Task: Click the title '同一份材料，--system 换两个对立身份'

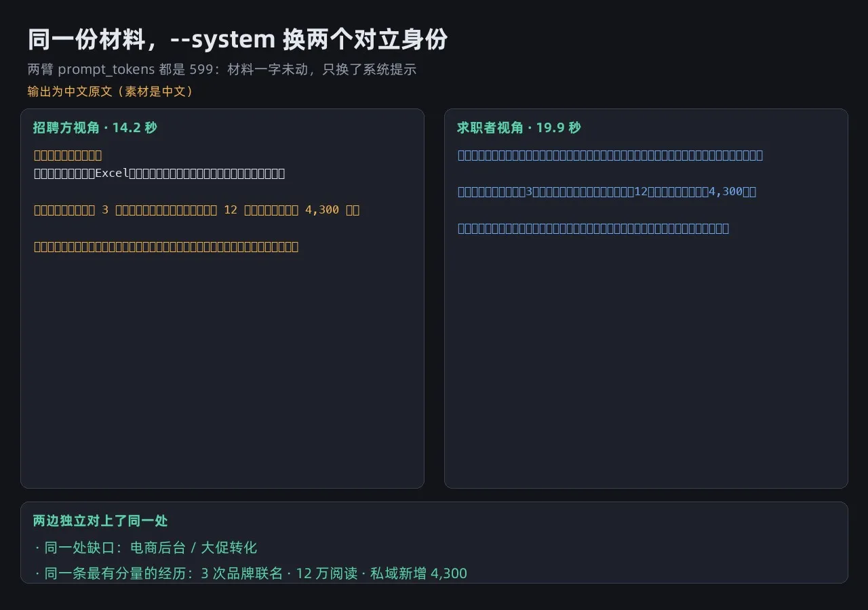Action: click(x=237, y=40)
